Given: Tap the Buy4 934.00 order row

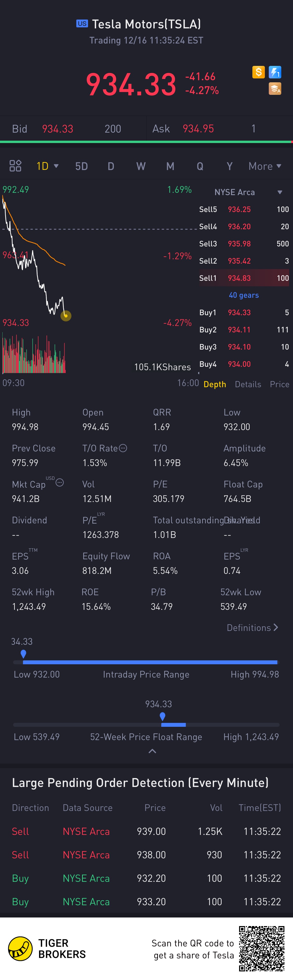Looking at the screenshot, I should click(x=244, y=364).
